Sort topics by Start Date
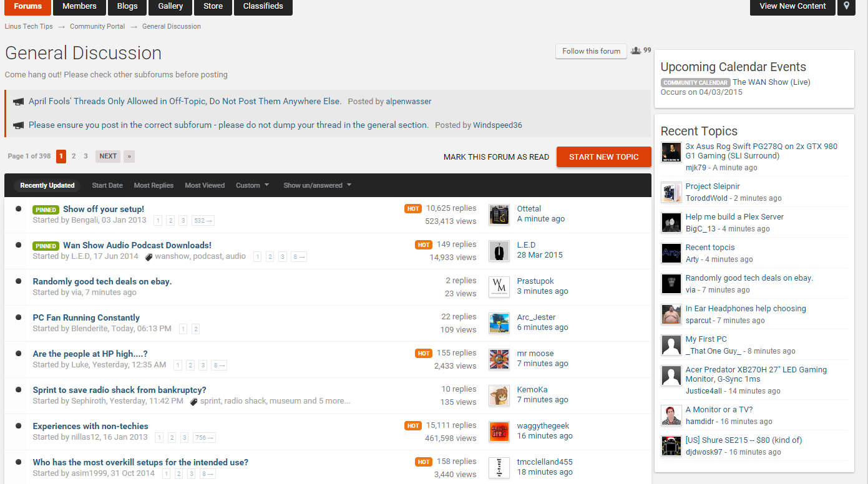Viewport: 868px width, 484px height. pos(107,185)
